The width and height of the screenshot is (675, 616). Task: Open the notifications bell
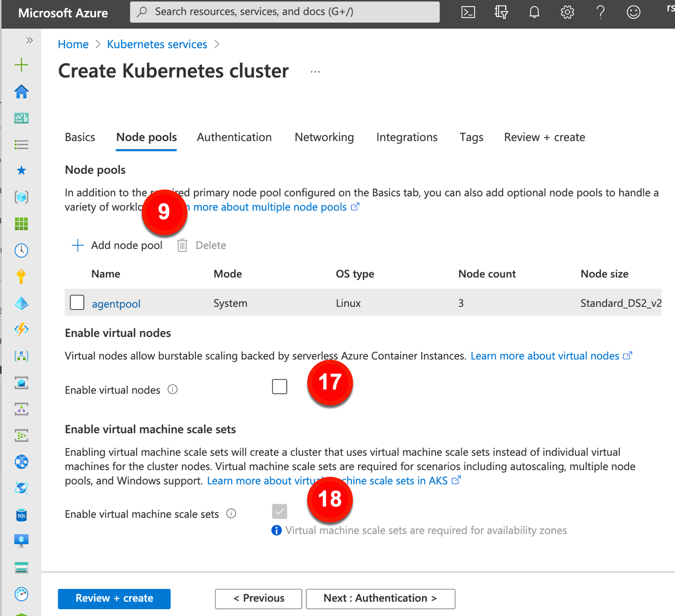click(x=534, y=12)
